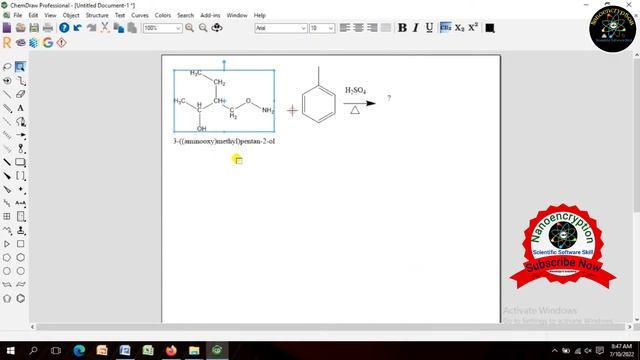
Task: Click the Zoom In magnifier
Action: (189, 28)
